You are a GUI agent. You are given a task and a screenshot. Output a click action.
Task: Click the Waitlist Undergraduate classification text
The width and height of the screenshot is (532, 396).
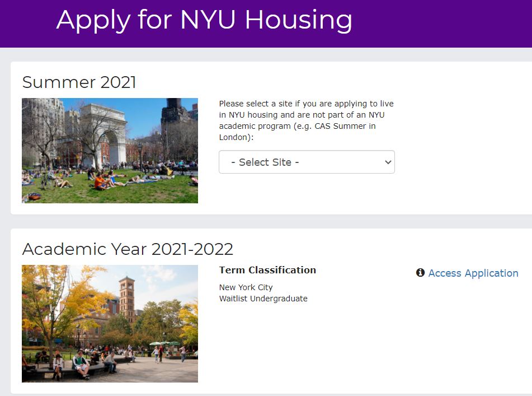pos(263,299)
